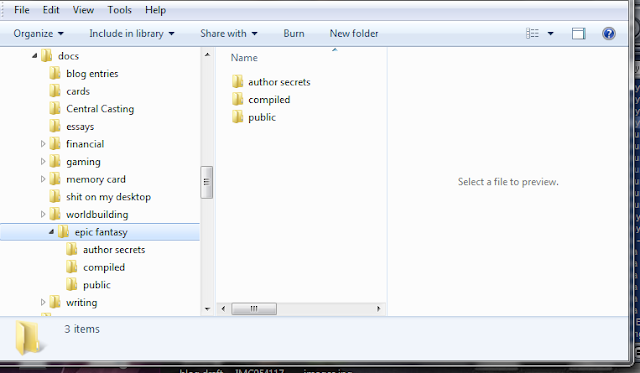Click the change view icon

(x=532, y=33)
